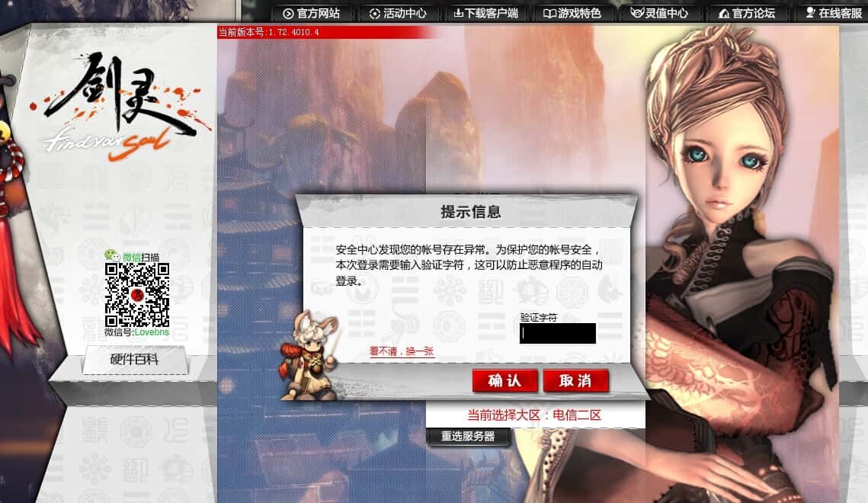Screen dimensions: 868x503
Task: Click the winged icon beside 灵值中心
Action: pyautogui.click(x=637, y=13)
